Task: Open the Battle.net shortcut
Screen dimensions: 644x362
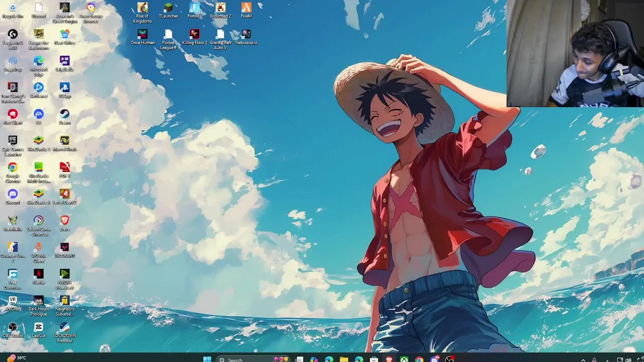Action: [x=39, y=90]
